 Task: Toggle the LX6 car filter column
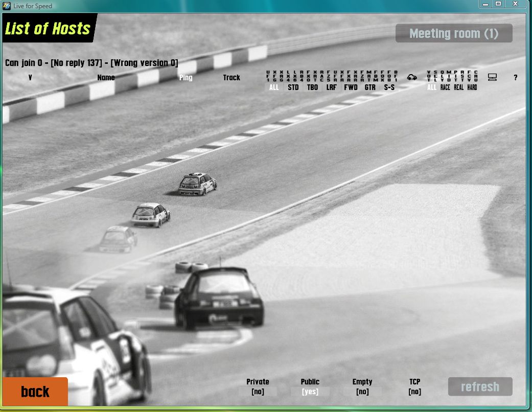[x=295, y=76]
